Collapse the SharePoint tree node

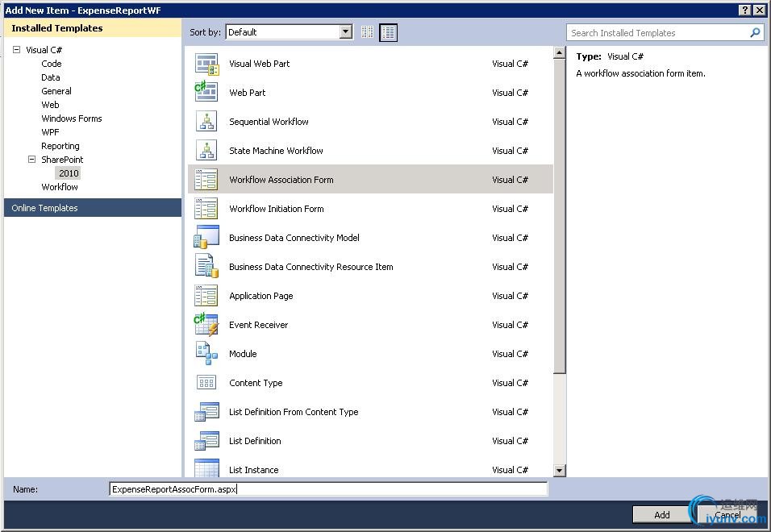pyautogui.click(x=32, y=159)
